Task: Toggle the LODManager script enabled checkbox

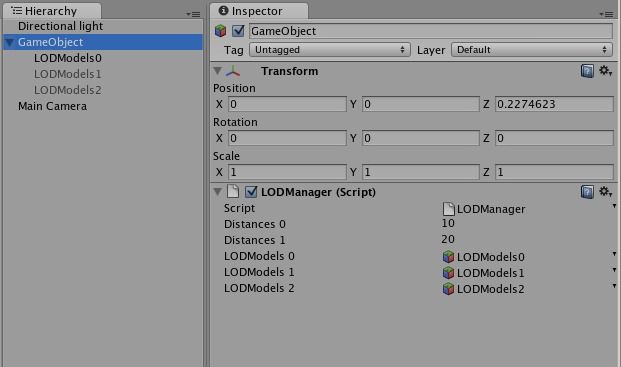Action: coord(251,192)
